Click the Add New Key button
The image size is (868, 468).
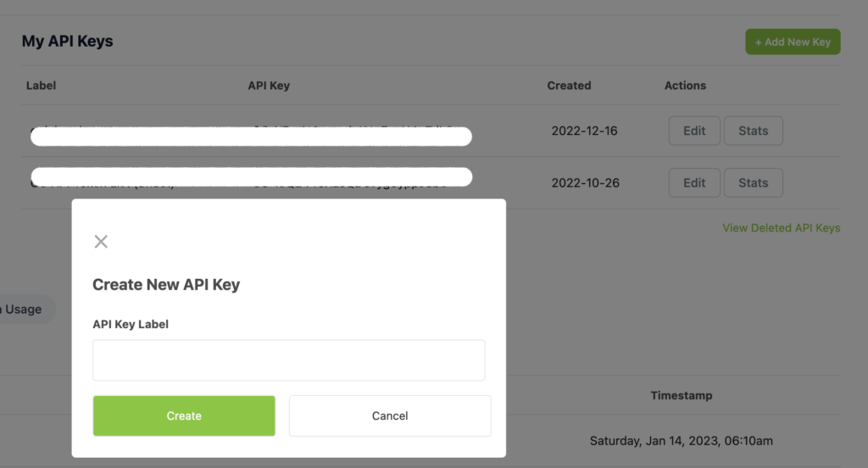pos(793,42)
